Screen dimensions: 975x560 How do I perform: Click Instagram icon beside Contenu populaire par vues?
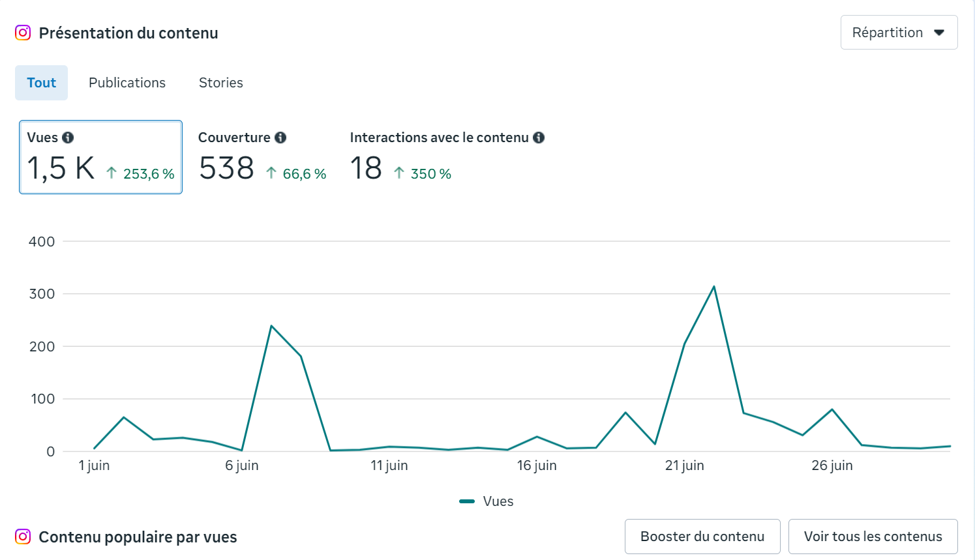click(x=23, y=537)
